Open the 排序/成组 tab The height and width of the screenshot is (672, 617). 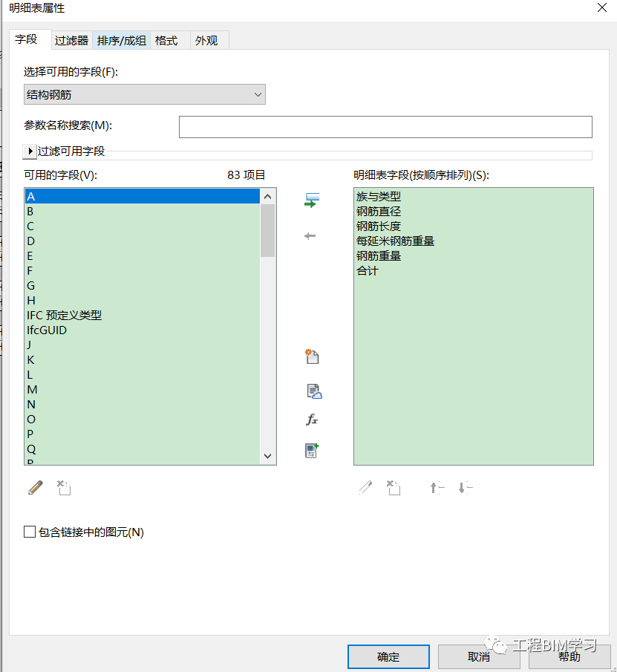tap(121, 41)
